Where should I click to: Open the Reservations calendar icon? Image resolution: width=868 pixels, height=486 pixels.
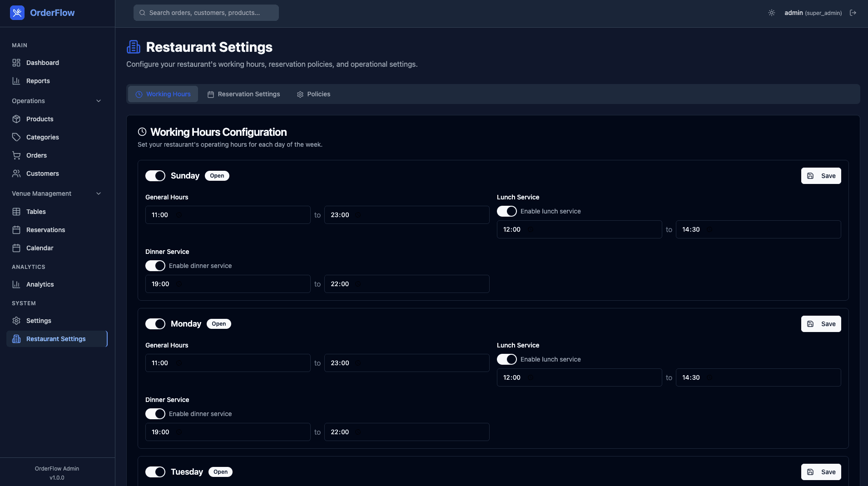pos(16,229)
